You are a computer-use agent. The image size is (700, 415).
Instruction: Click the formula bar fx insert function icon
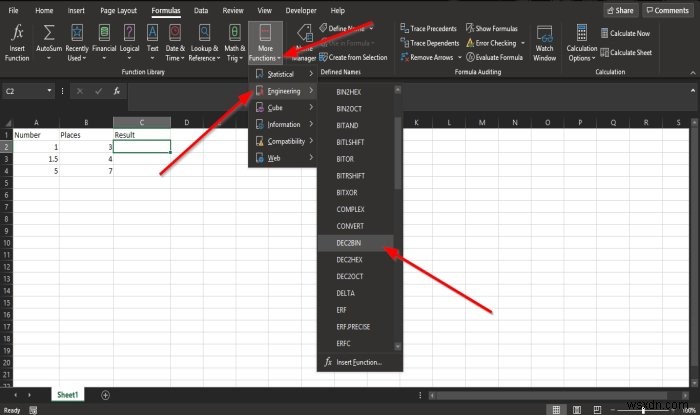[117, 91]
